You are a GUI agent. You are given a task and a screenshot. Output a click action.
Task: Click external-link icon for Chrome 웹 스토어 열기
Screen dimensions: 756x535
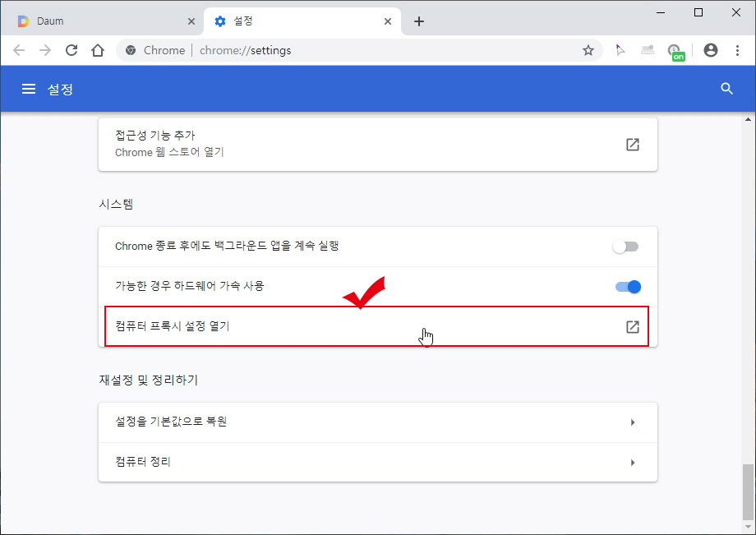click(632, 144)
